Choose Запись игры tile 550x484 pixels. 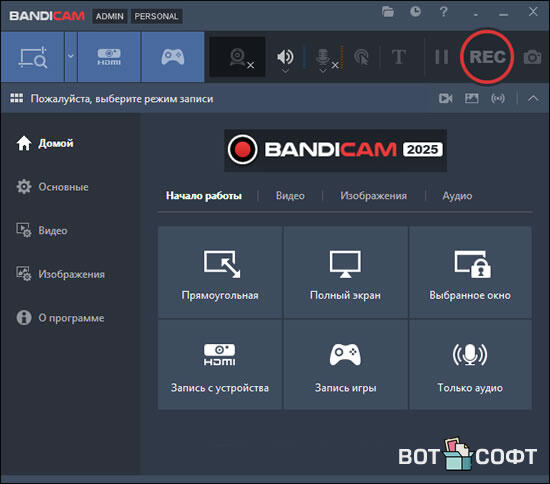[x=346, y=364]
